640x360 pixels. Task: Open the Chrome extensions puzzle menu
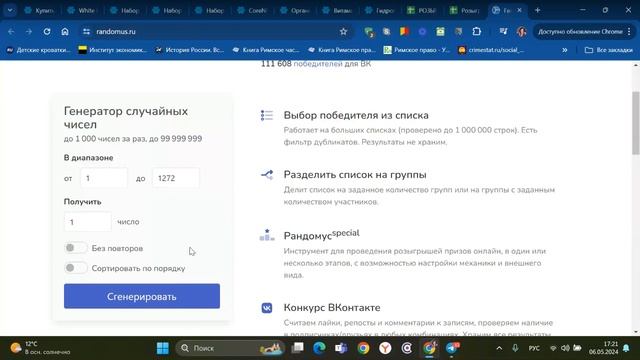(x=476, y=31)
